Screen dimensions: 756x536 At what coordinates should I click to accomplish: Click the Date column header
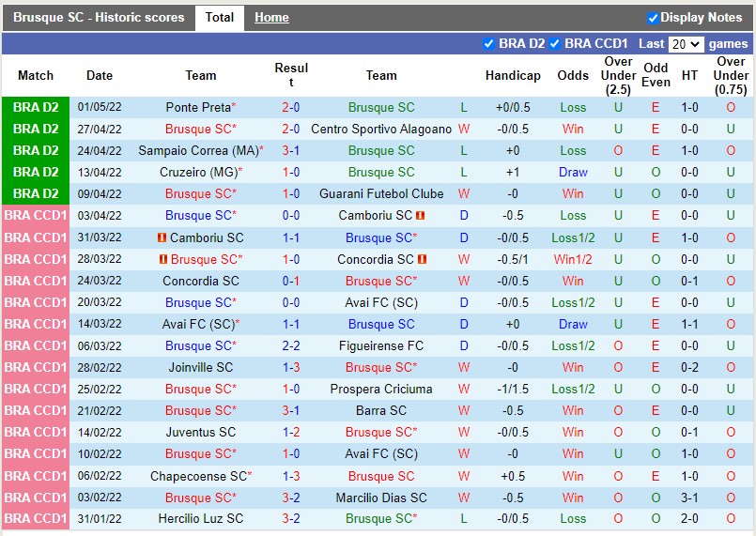tap(100, 76)
